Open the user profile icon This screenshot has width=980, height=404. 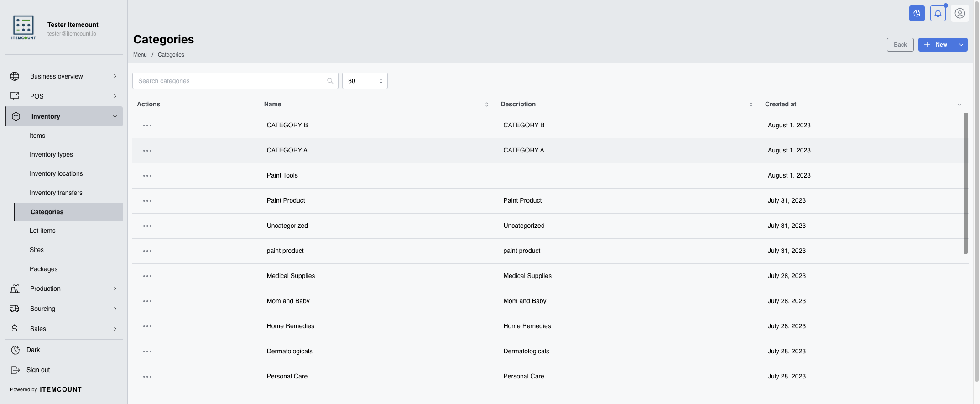click(x=960, y=13)
